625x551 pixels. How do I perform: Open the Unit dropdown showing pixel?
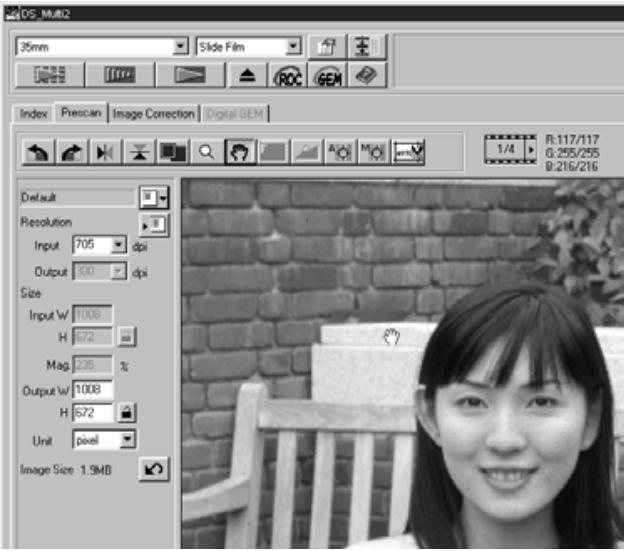pos(128,440)
